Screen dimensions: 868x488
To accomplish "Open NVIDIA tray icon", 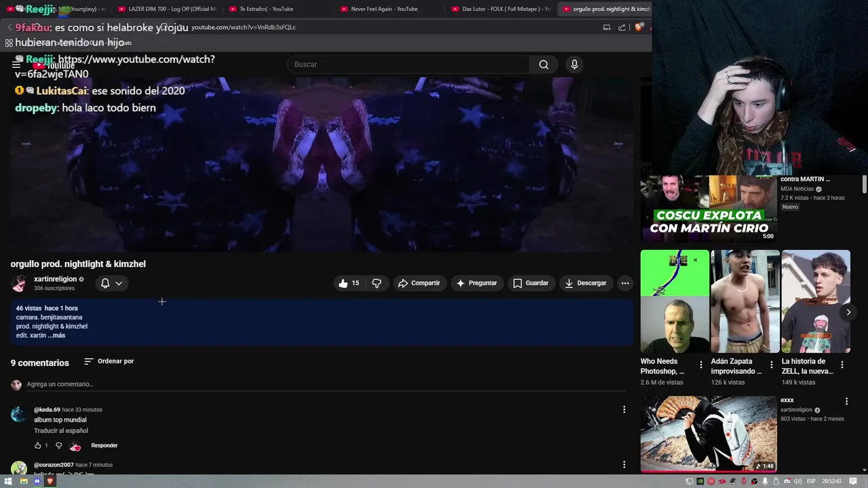I will pyautogui.click(x=701, y=481).
